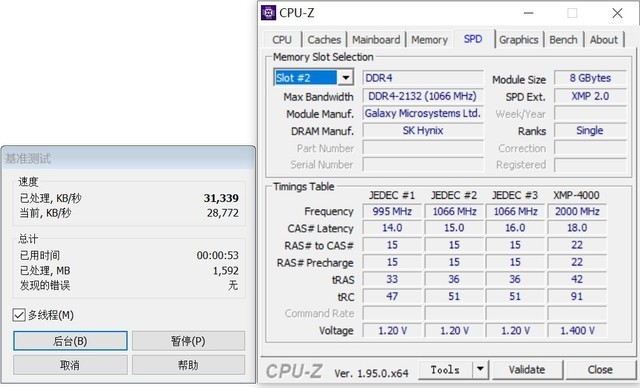Image resolution: width=640 pixels, height=388 pixels.
Task: Click the 帮助 button
Action: [x=188, y=365]
